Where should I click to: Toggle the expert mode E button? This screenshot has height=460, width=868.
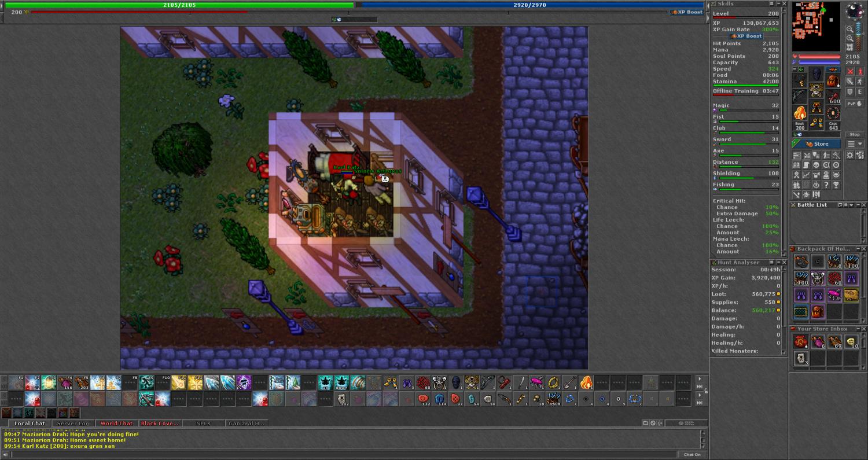860,91
